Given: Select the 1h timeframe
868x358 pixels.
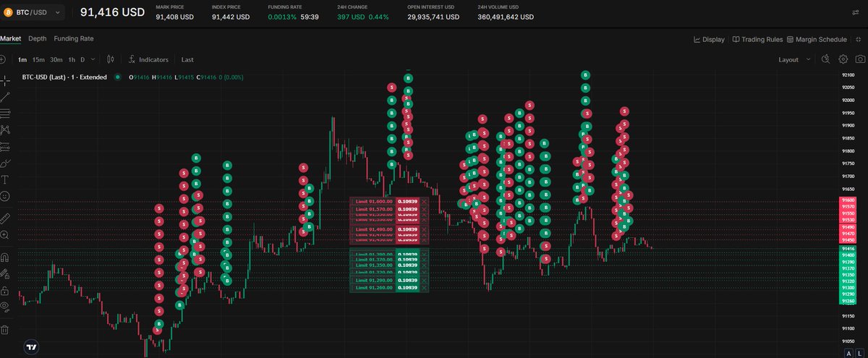Looking at the screenshot, I should (x=72, y=59).
